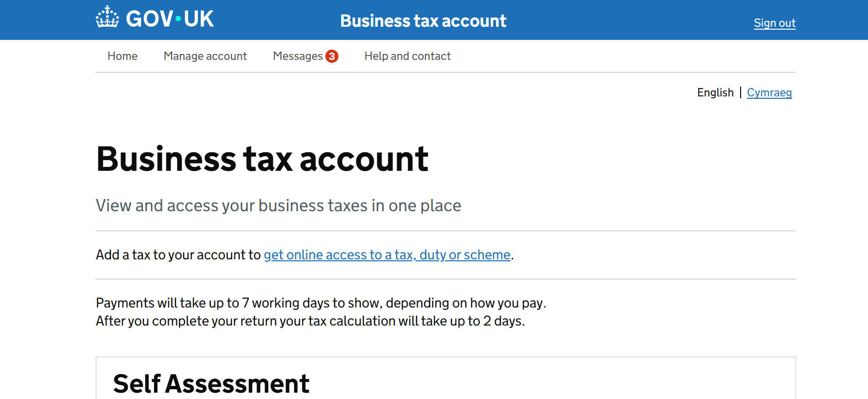Click the tax calculation 2 days notice line
868x399 pixels.
point(310,321)
